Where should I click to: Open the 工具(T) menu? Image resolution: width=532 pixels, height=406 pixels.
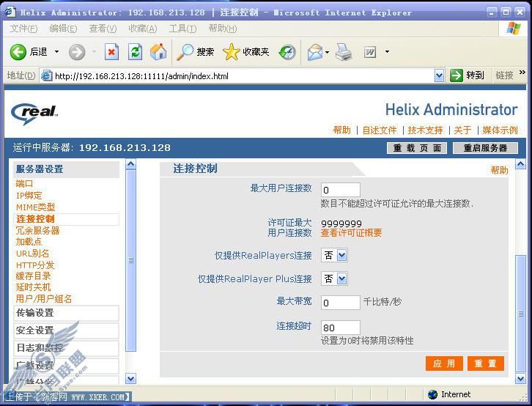[x=182, y=29]
